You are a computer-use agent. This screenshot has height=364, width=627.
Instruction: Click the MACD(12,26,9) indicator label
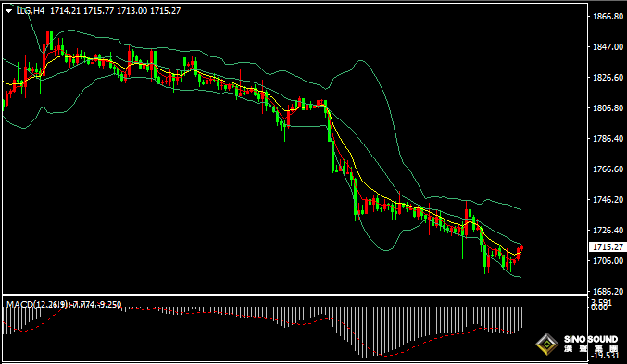pos(37,305)
